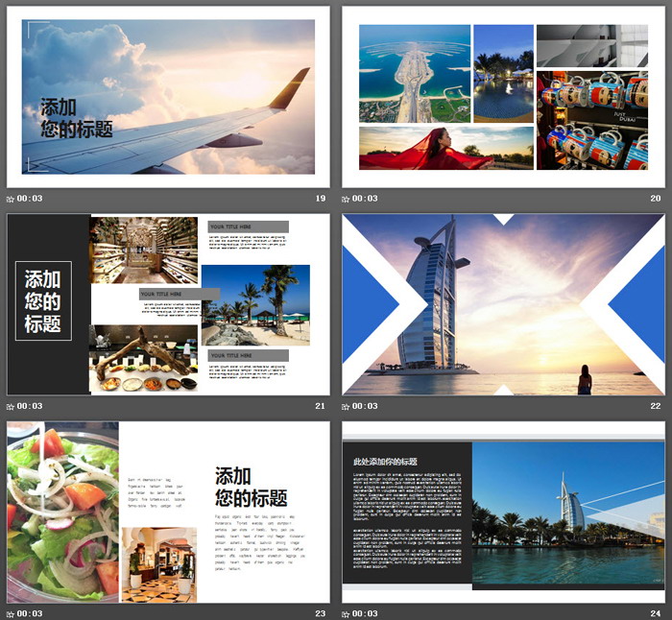The height and width of the screenshot is (620, 672).
Task: Click slide number 22 label
Action: [656, 406]
